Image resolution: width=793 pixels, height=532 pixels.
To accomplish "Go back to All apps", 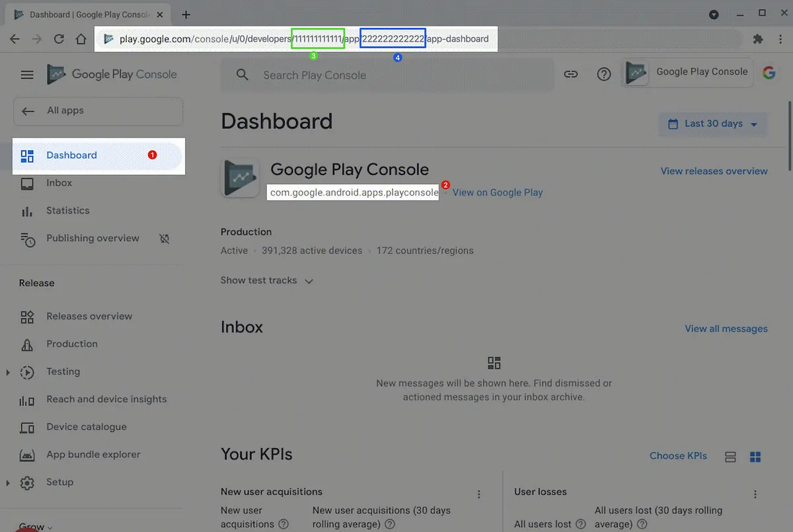I will click(98, 111).
